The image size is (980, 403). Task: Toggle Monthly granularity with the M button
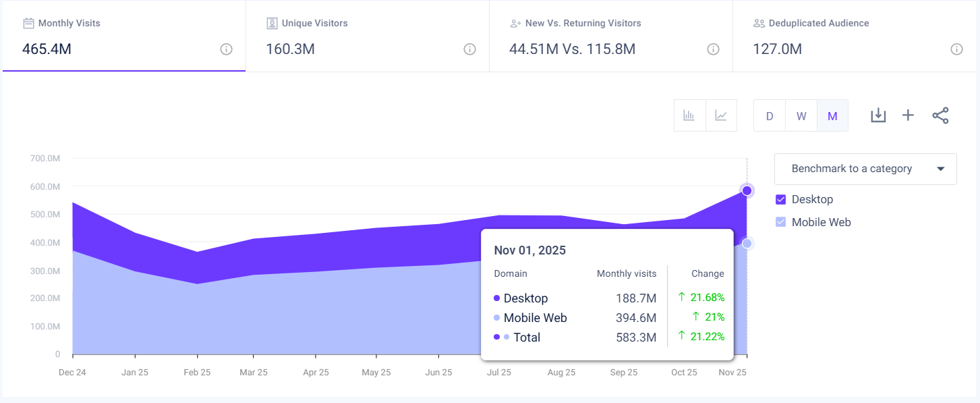[832, 115]
